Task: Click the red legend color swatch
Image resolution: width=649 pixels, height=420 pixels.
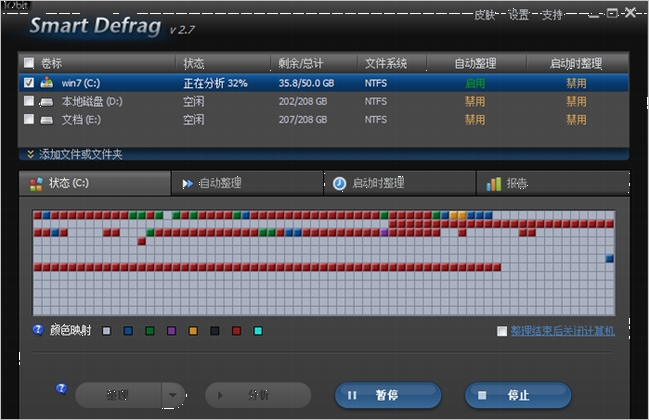Action: (236, 331)
